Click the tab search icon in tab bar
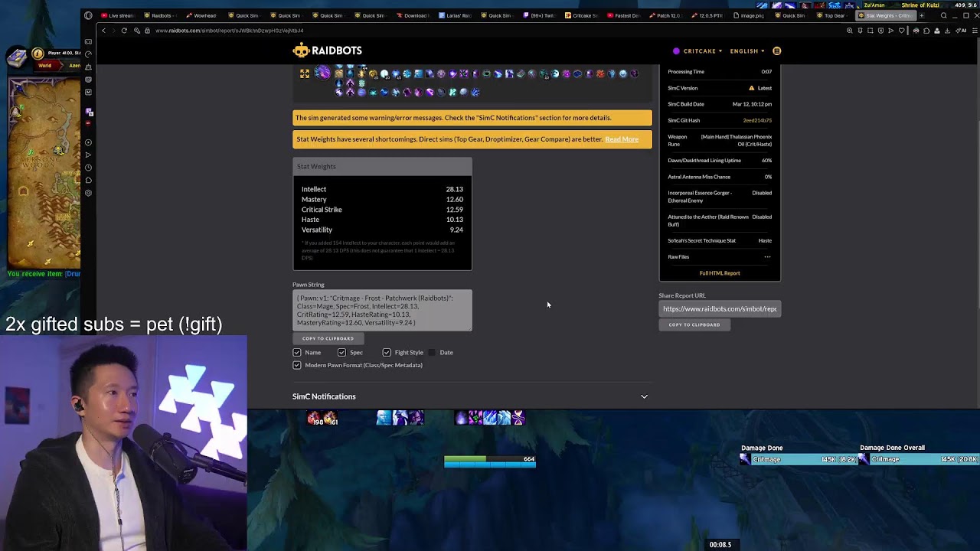The image size is (980, 551). (943, 15)
